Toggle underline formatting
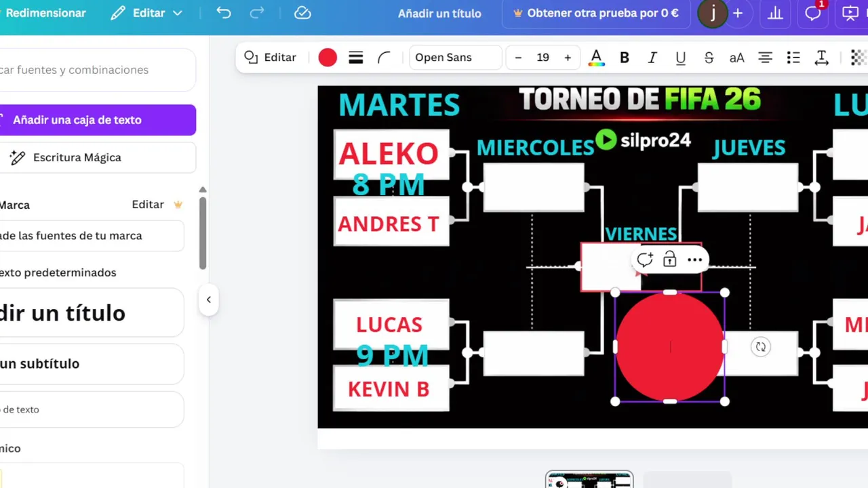The width and height of the screenshot is (868, 488). pos(680,58)
